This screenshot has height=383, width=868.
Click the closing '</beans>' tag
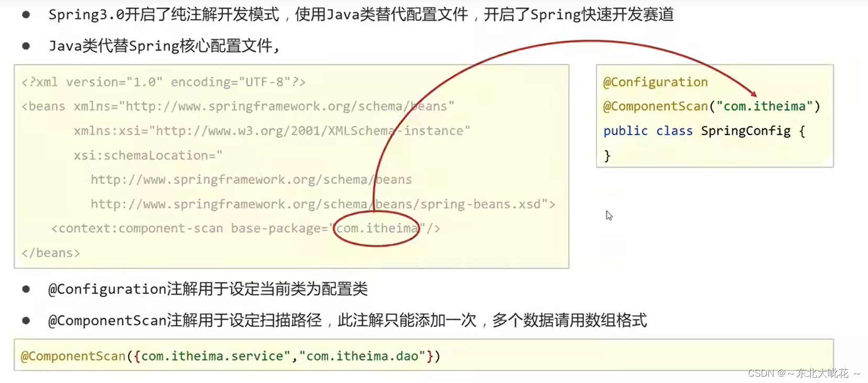coord(51,253)
